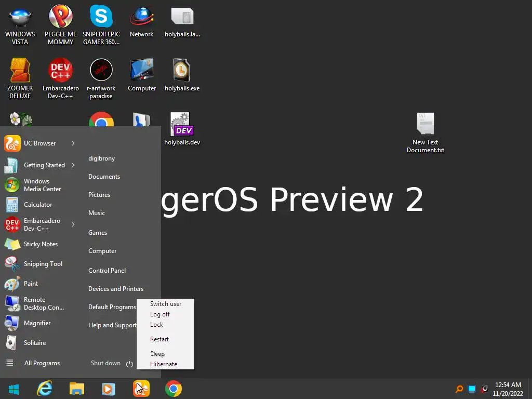Select Lock in the power menu
This screenshot has height=399, width=532.
(166, 325)
